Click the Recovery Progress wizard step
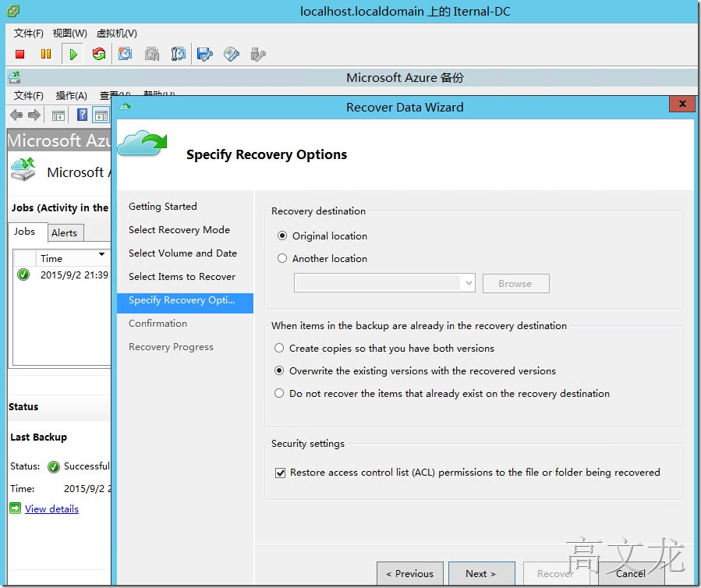This screenshot has height=588, width=701. 172,347
